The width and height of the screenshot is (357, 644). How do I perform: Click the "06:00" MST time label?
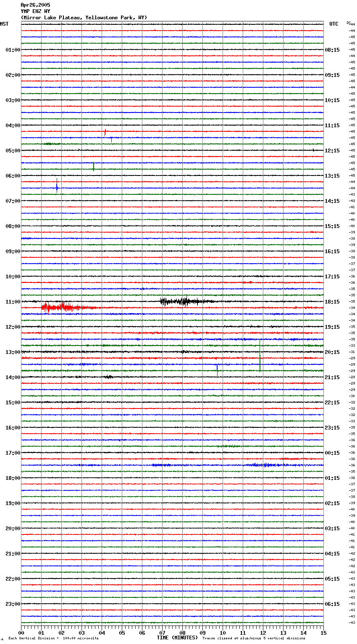coord(13,176)
